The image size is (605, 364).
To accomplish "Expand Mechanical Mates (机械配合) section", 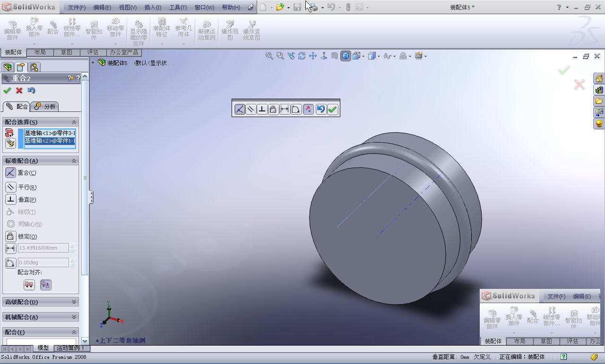I will pos(41,317).
